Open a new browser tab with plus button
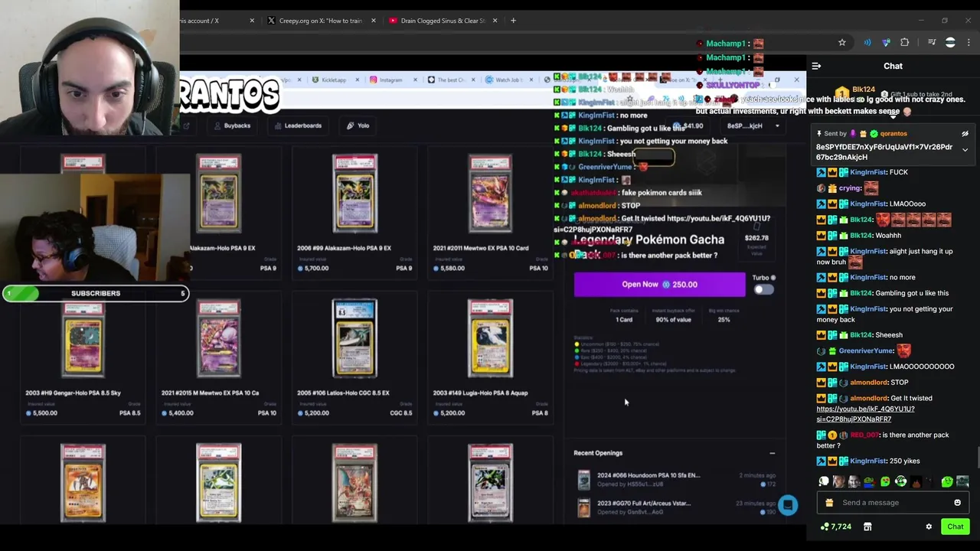 tap(513, 21)
